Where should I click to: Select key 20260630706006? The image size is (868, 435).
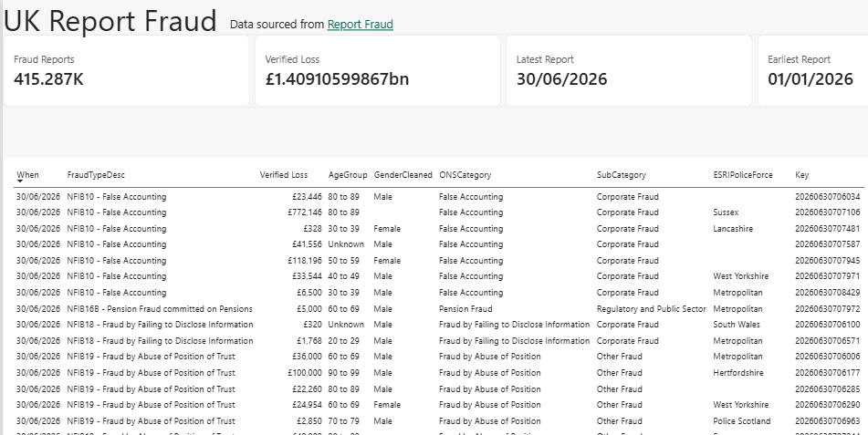828,357
